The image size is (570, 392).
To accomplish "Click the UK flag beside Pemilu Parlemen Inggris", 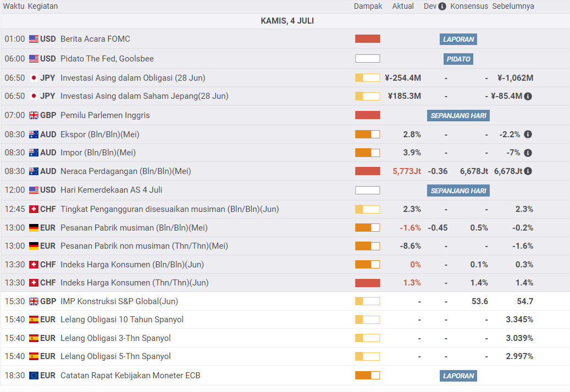I will point(34,115).
